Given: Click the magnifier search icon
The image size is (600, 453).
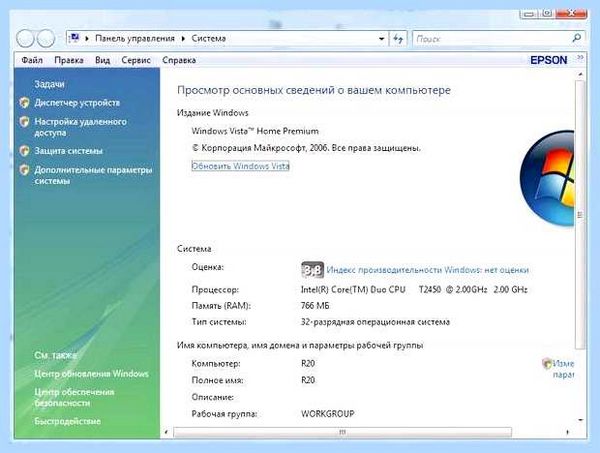Looking at the screenshot, I should tap(576, 38).
